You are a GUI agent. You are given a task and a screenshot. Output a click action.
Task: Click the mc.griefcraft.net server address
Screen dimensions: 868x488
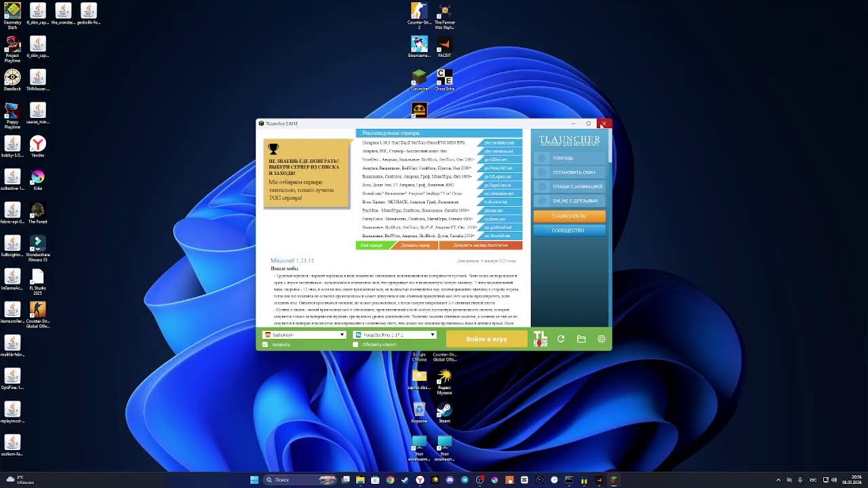(x=499, y=227)
